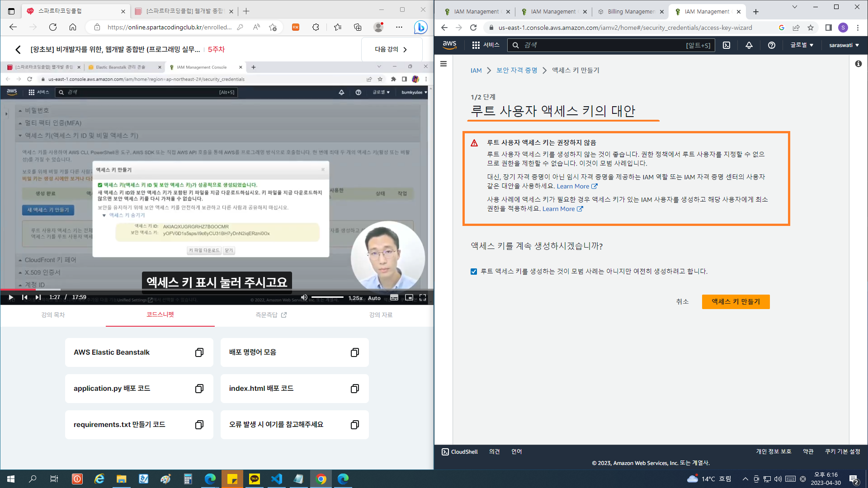Expand saraswati account menu
This screenshot has height=488, width=868.
click(x=844, y=45)
